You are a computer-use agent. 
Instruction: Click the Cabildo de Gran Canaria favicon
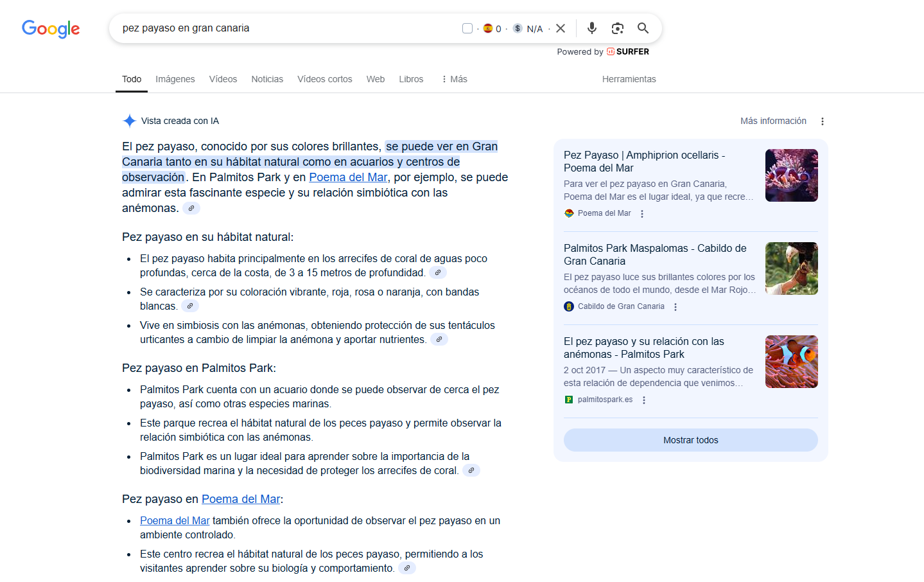pyautogui.click(x=569, y=306)
